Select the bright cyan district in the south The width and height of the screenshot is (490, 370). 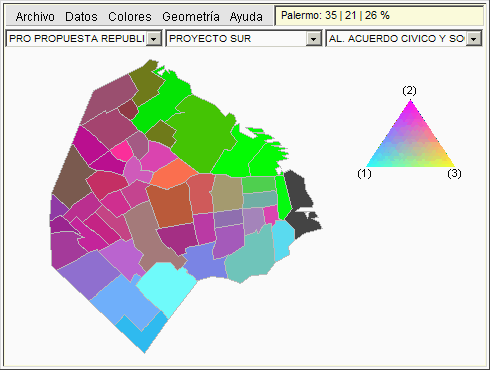pyautogui.click(x=167, y=288)
